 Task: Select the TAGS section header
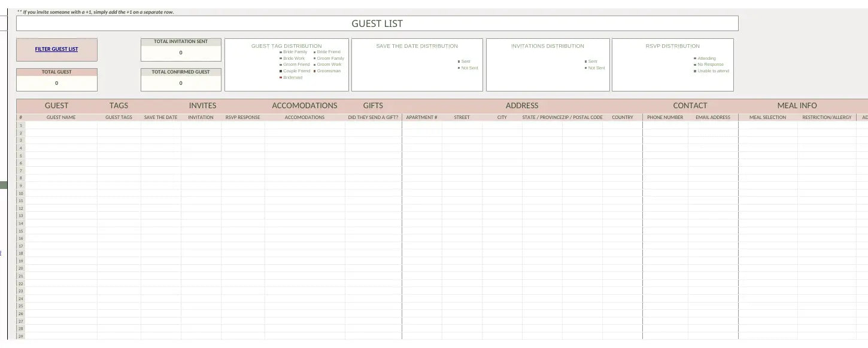tap(119, 105)
